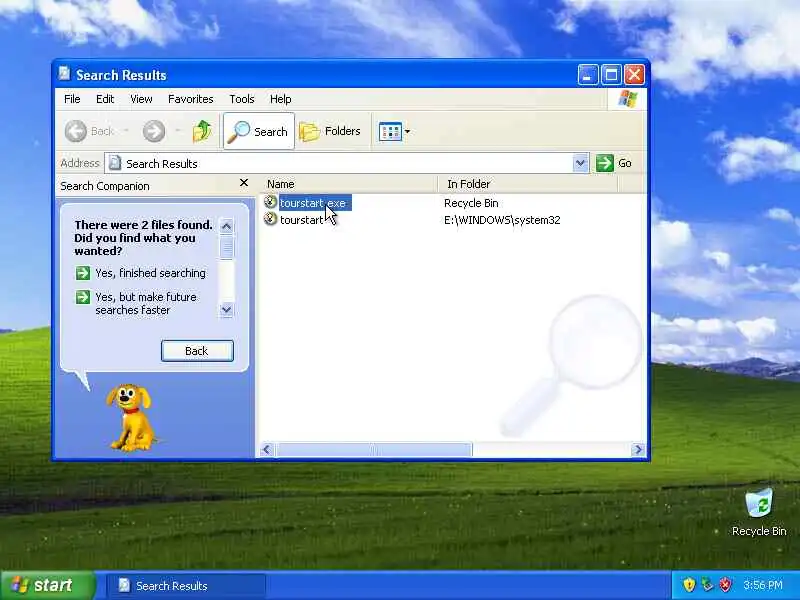Viewport: 800px width, 600px height.
Task: Open the Edit menu
Action: [x=105, y=99]
